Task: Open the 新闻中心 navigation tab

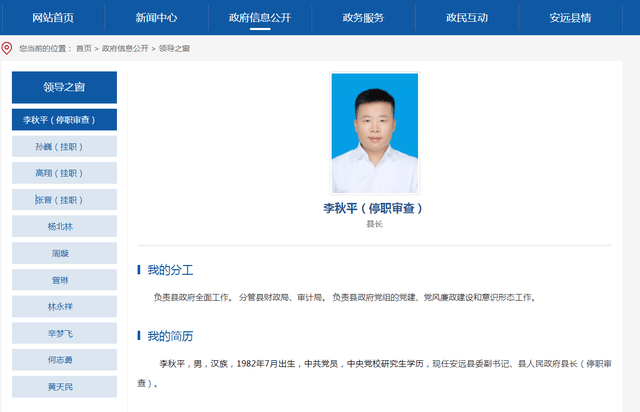Action: click(x=156, y=18)
